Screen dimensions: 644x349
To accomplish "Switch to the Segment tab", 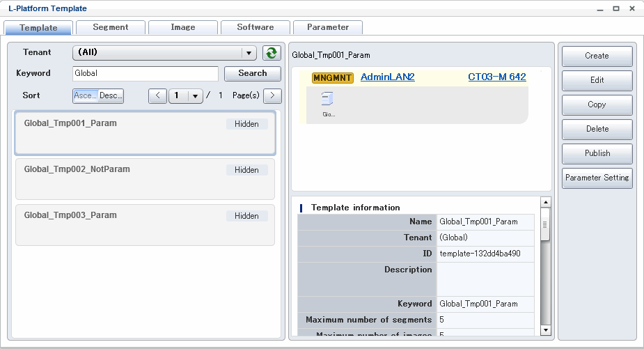I will tap(110, 27).
